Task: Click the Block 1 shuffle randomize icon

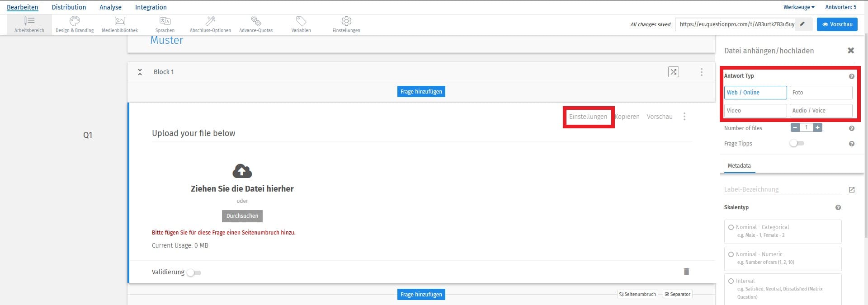Action: (x=674, y=72)
